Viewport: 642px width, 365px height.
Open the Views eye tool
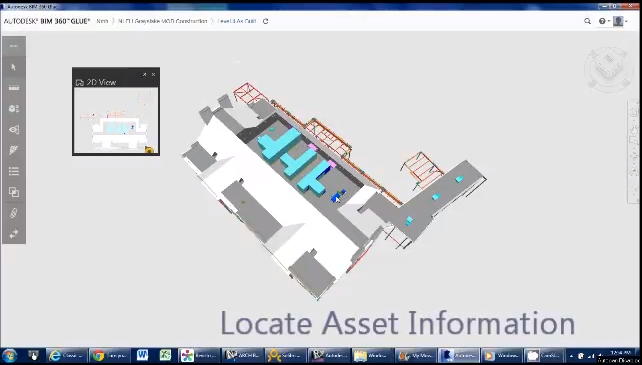(14, 129)
